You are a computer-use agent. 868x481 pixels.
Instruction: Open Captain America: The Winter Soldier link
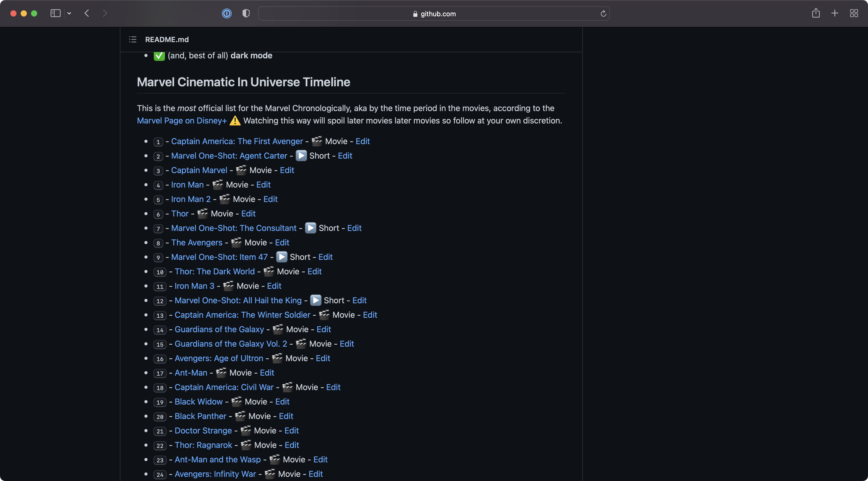tap(242, 315)
